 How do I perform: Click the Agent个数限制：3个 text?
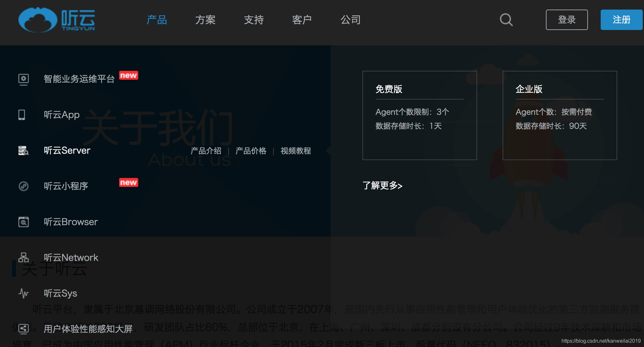tap(412, 112)
